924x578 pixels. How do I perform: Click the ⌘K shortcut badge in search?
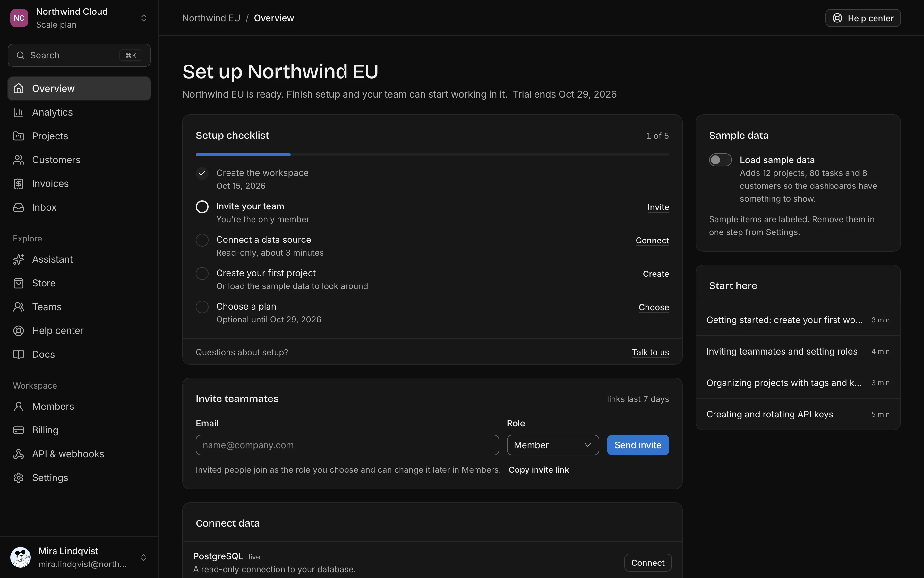click(x=131, y=56)
